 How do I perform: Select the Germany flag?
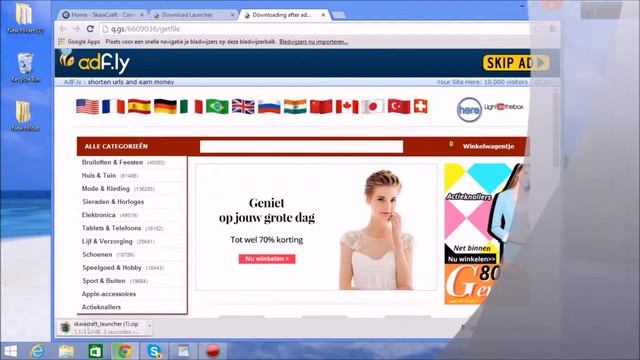[x=165, y=107]
